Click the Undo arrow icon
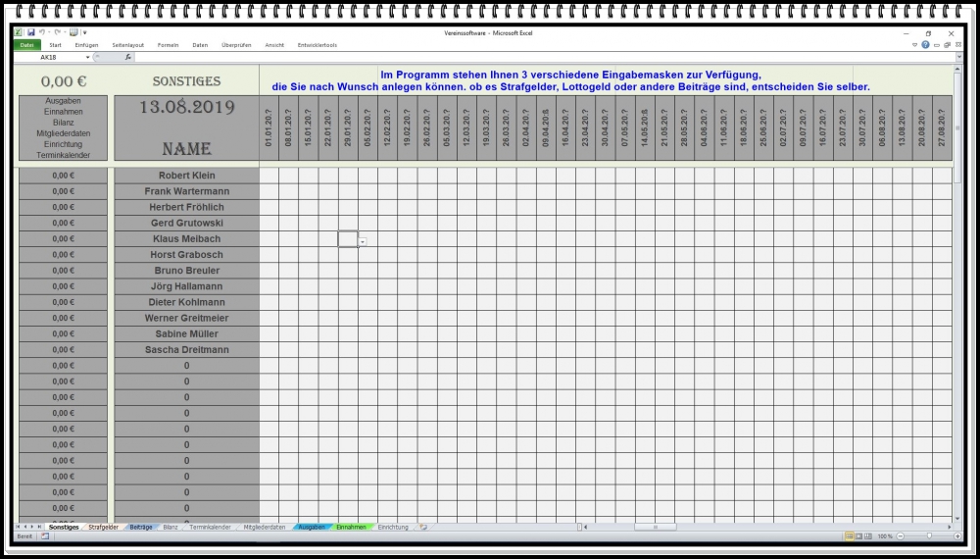Image resolution: width=980 pixels, height=559 pixels. pyautogui.click(x=43, y=32)
